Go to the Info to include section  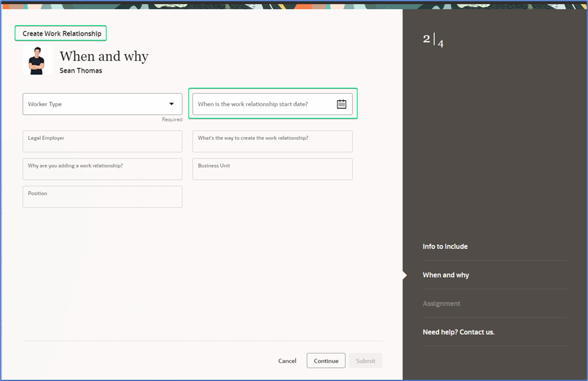446,246
